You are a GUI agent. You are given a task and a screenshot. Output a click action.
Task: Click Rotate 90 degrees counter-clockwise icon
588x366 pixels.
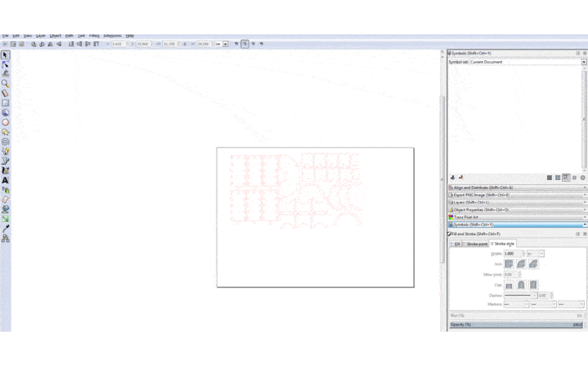pos(33,44)
